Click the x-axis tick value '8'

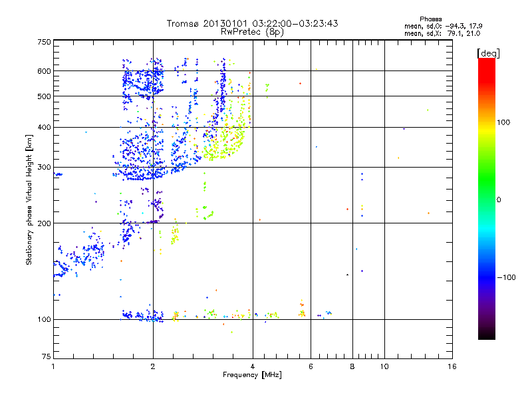352,366
